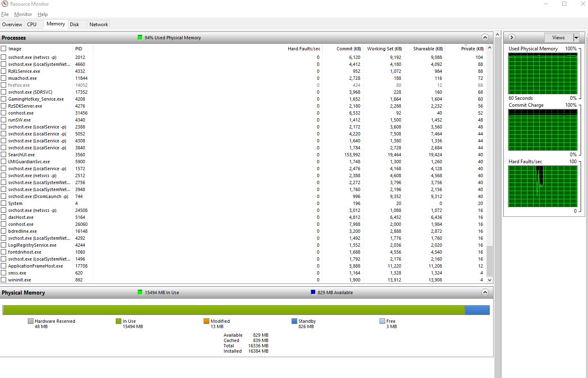Click the Free legend swatch

[x=382, y=321]
